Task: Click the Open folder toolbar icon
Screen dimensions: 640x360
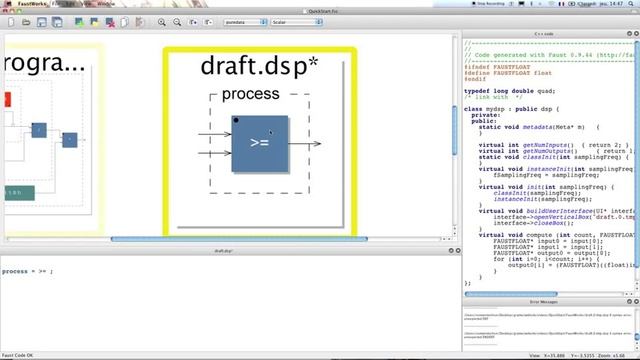Action: click(26, 22)
